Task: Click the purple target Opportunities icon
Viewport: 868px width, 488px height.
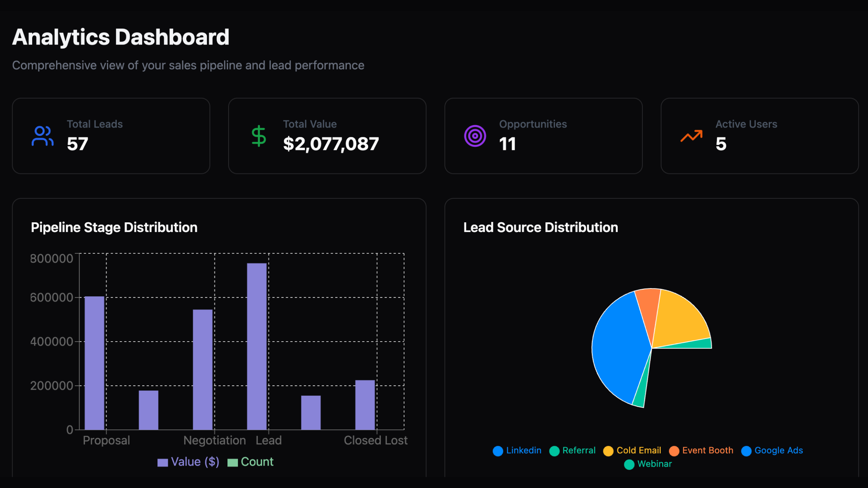Action: click(475, 136)
